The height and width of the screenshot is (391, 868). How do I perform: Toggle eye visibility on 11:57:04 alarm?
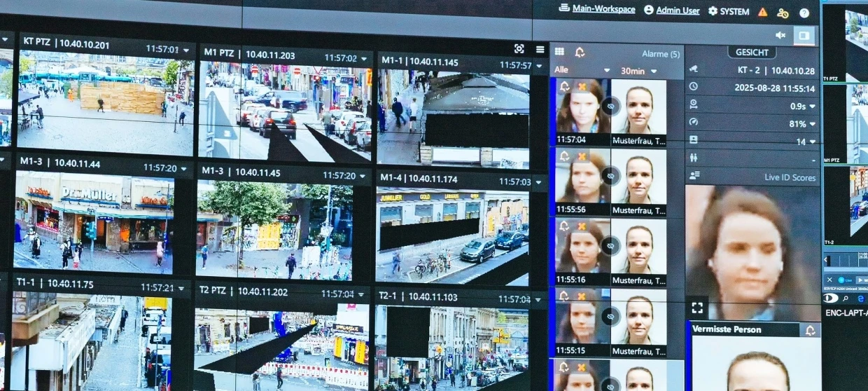click(x=610, y=106)
